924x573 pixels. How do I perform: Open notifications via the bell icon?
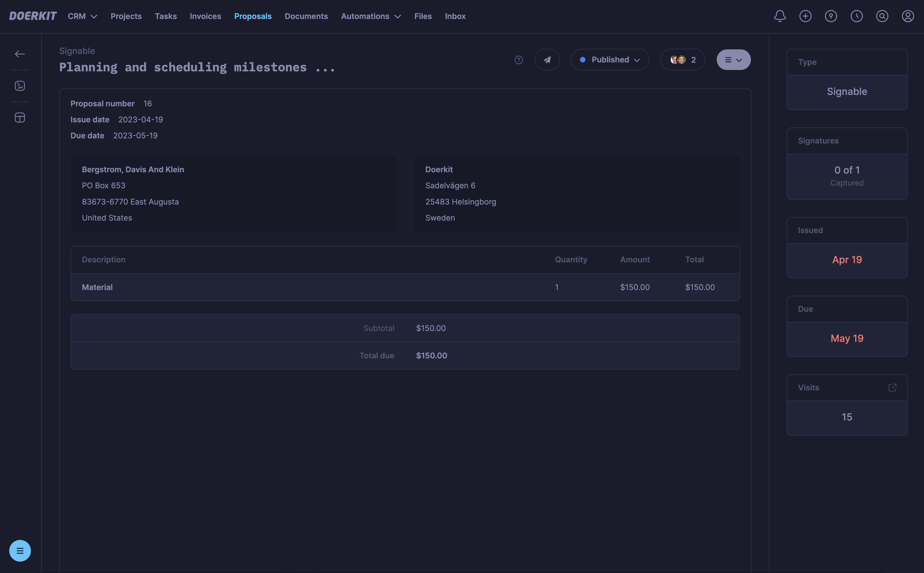point(779,16)
